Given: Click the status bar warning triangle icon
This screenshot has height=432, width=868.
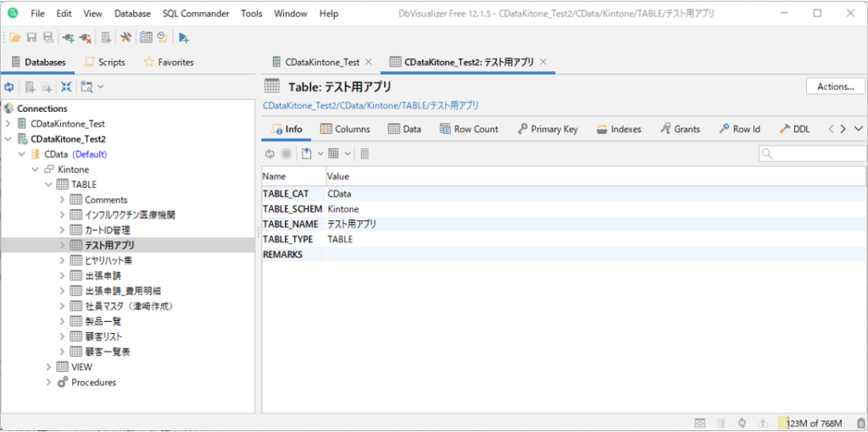Looking at the screenshot, I should coord(763,423).
